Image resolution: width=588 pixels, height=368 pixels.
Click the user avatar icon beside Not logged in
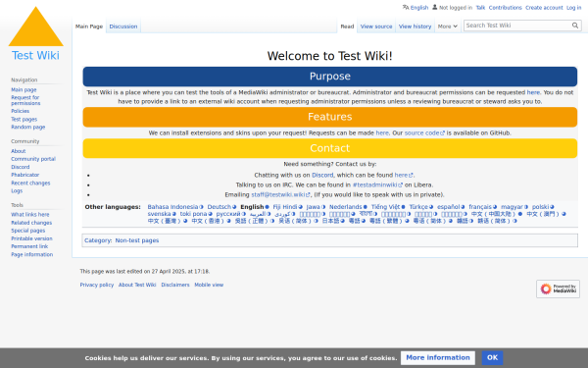[434, 7]
